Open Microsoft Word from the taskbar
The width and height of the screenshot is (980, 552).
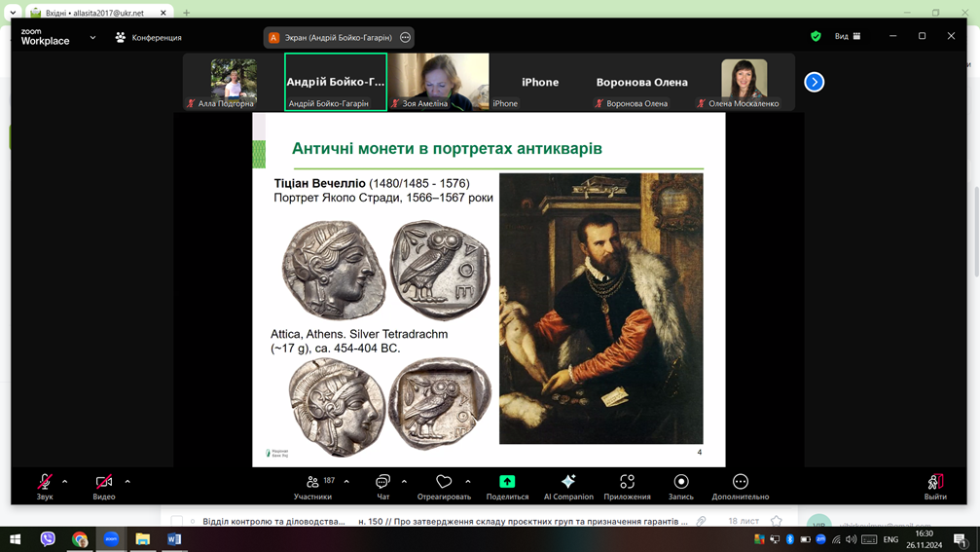coord(174,538)
